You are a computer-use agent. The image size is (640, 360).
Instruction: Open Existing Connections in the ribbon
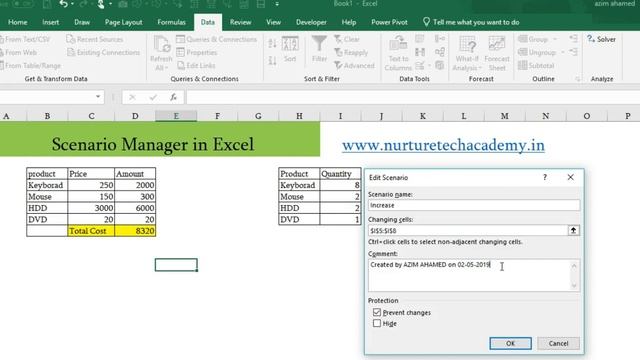tap(103, 52)
